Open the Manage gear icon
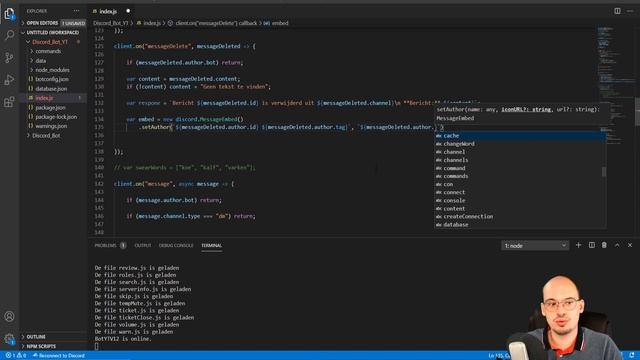 pyautogui.click(x=9, y=339)
